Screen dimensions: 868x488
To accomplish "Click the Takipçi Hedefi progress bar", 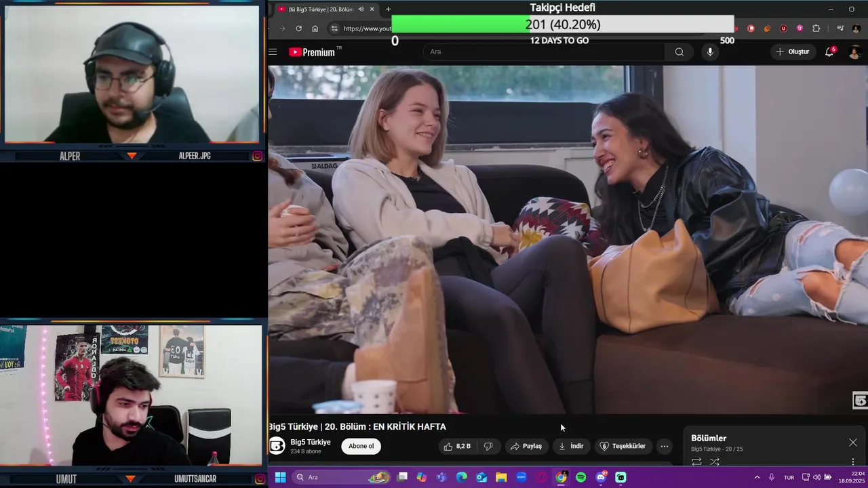I will [x=563, y=24].
